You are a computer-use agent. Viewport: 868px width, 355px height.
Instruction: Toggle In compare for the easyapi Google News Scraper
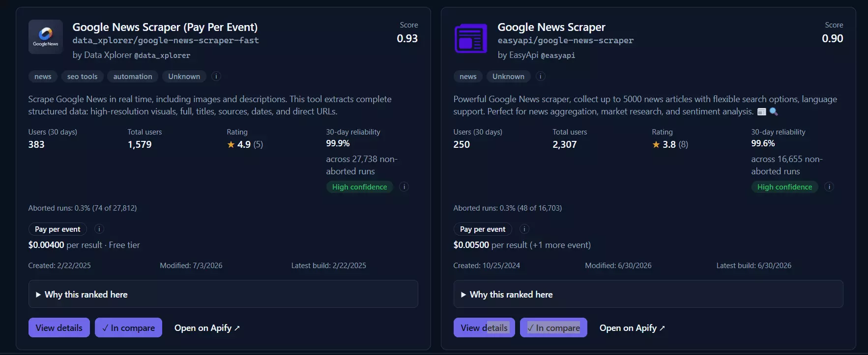click(x=554, y=328)
